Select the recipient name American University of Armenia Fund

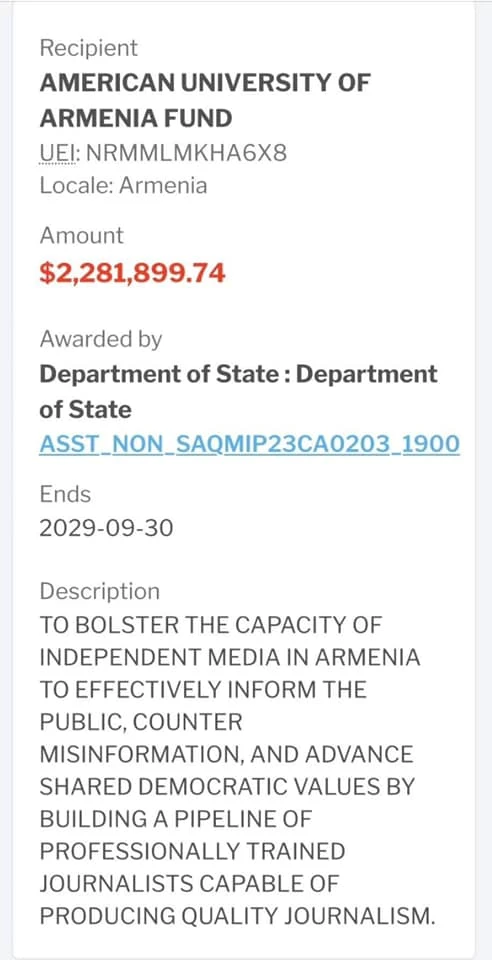pos(205,100)
